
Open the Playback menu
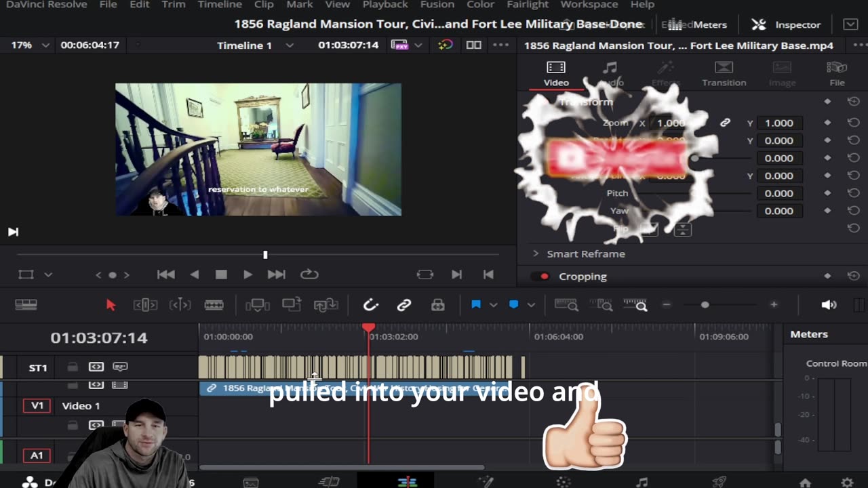(385, 5)
